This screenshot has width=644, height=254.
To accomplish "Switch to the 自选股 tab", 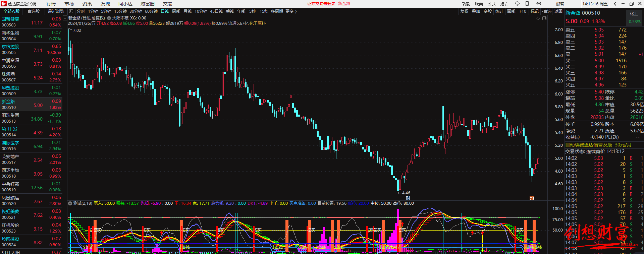I will click(x=34, y=11).
